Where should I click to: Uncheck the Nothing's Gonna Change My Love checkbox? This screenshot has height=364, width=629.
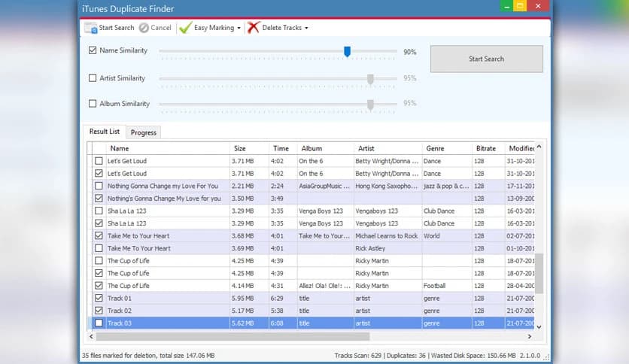point(99,199)
